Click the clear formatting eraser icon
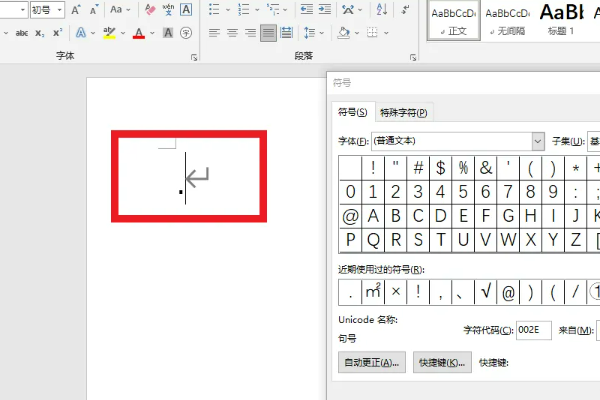The width and height of the screenshot is (600, 400). [149, 10]
